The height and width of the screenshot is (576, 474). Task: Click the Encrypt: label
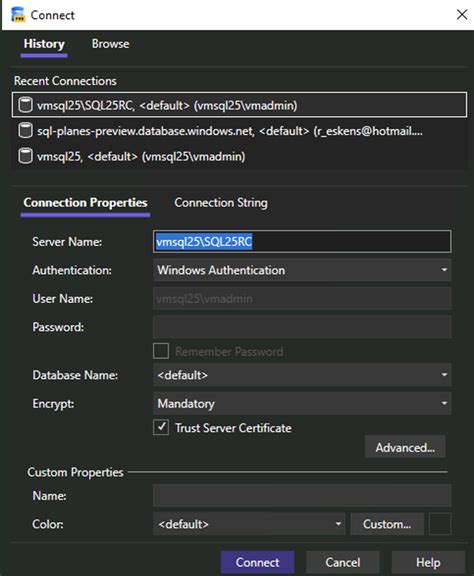tap(53, 403)
